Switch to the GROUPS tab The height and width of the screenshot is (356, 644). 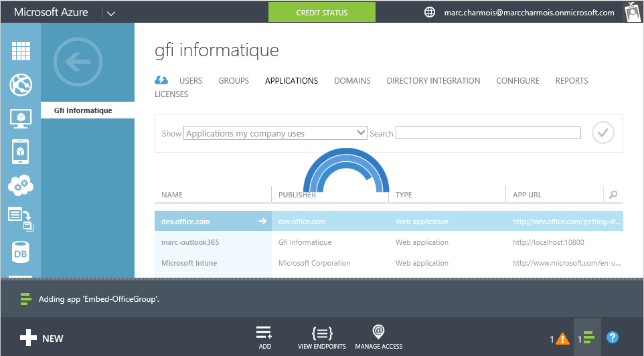point(234,81)
